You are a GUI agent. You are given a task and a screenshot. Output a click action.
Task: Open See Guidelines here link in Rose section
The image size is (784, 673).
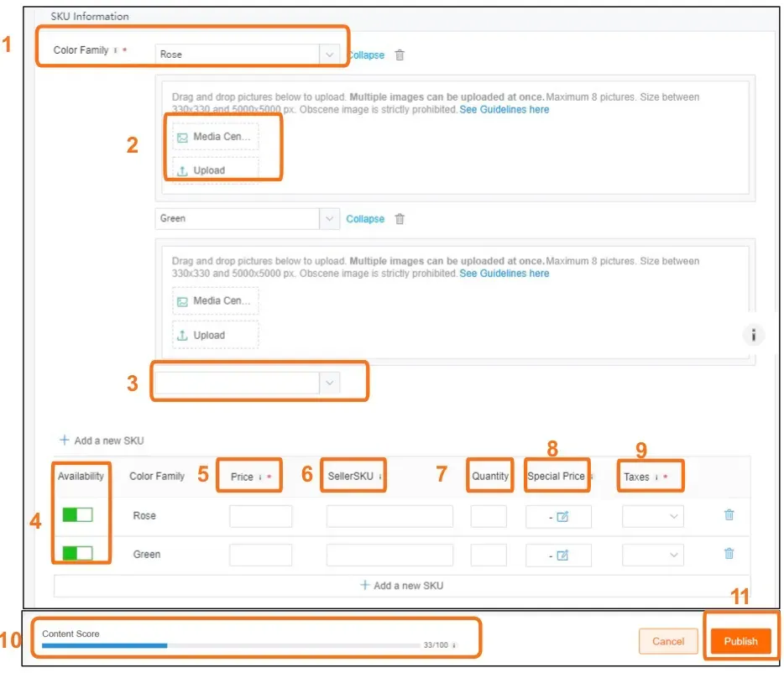tap(504, 109)
